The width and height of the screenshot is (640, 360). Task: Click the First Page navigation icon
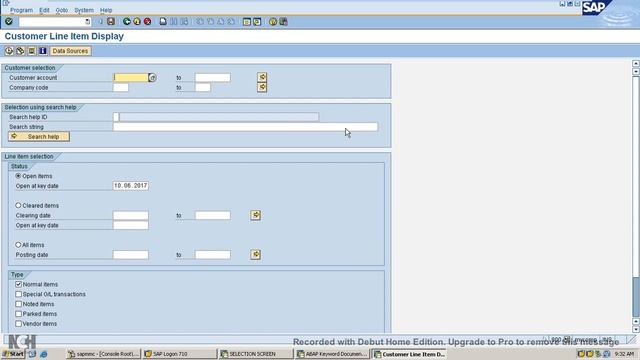point(200,21)
